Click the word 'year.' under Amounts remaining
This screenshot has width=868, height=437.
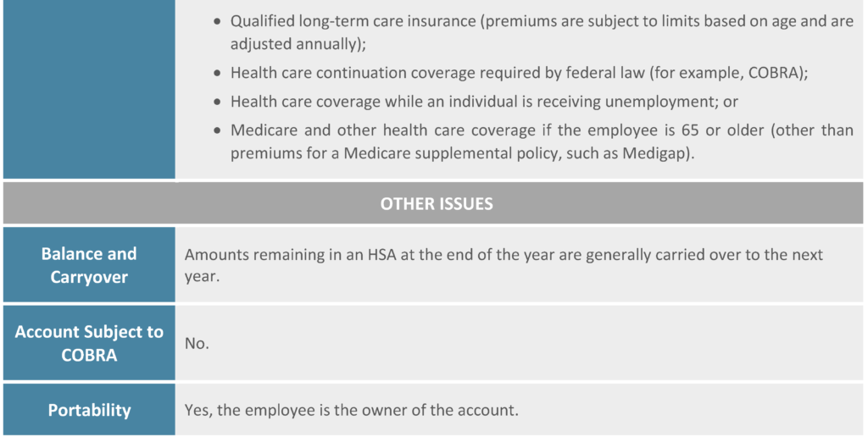tap(202, 277)
